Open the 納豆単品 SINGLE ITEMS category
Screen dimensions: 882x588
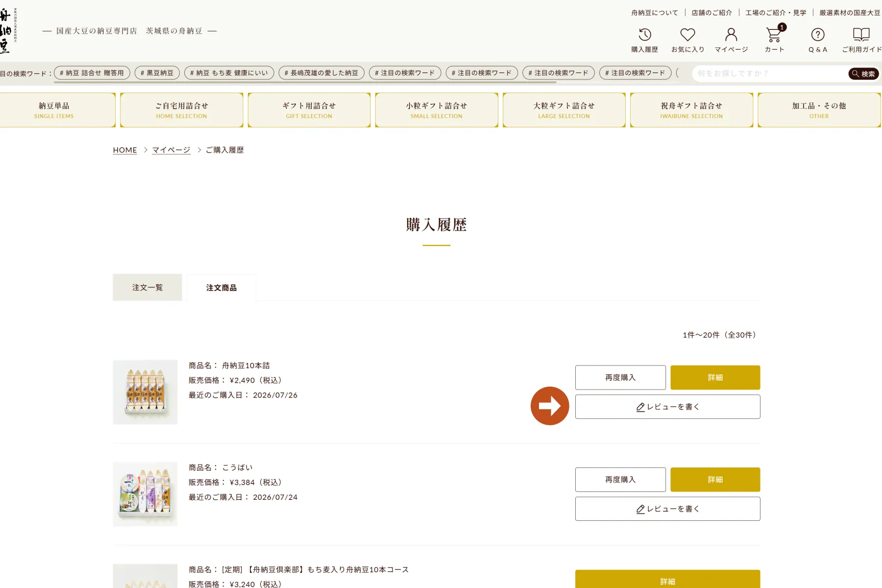pyautogui.click(x=54, y=110)
